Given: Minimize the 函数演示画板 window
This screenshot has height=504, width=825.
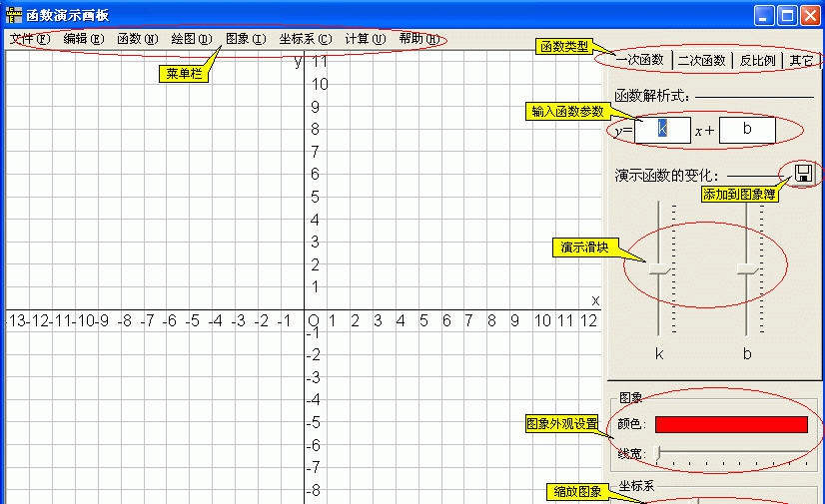Looking at the screenshot, I should pos(763,15).
